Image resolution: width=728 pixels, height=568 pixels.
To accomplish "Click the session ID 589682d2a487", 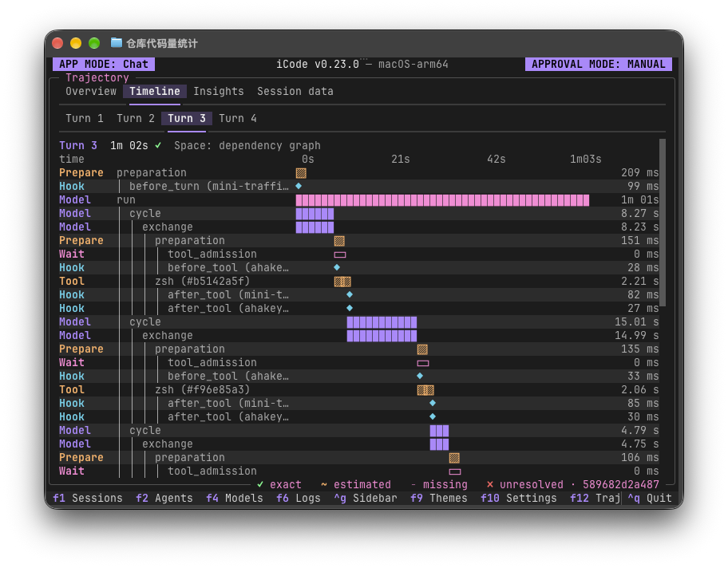I will click(x=621, y=485).
